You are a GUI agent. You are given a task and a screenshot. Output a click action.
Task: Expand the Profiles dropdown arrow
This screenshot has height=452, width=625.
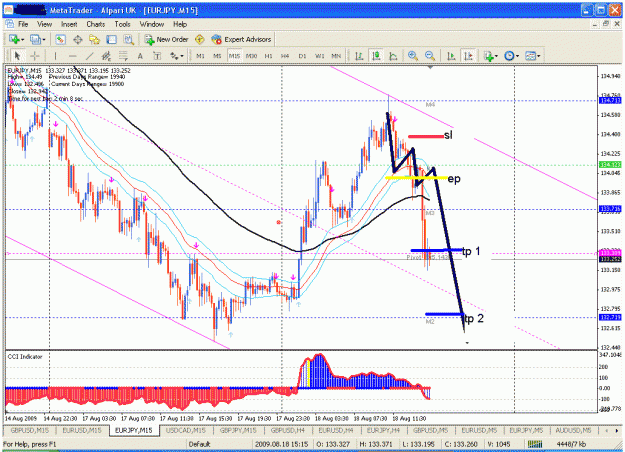pyautogui.click(x=44, y=39)
